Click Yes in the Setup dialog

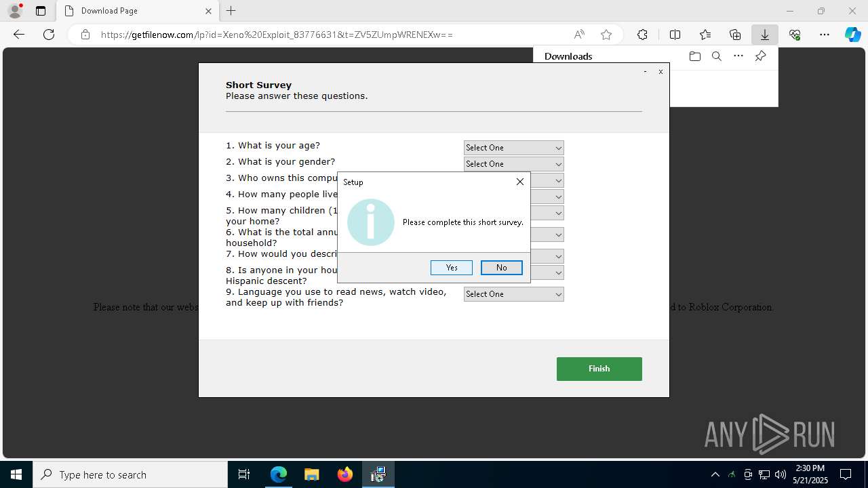(x=452, y=268)
